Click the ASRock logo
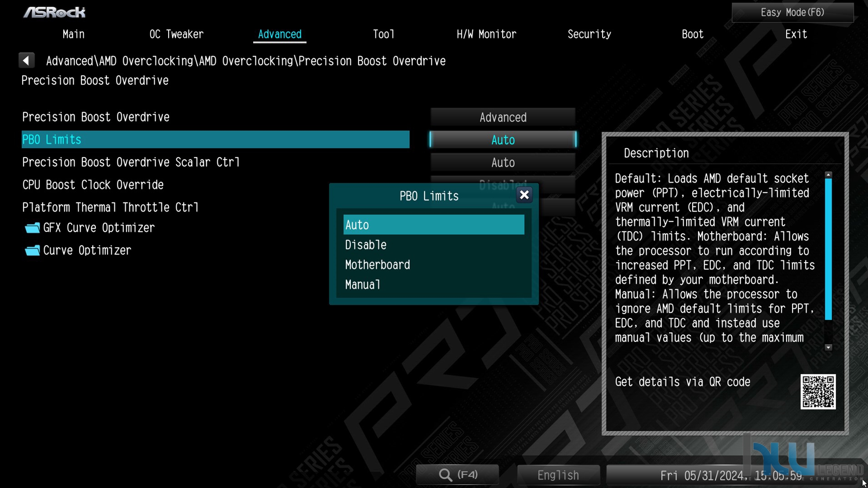Image resolution: width=868 pixels, height=488 pixels. [x=54, y=12]
